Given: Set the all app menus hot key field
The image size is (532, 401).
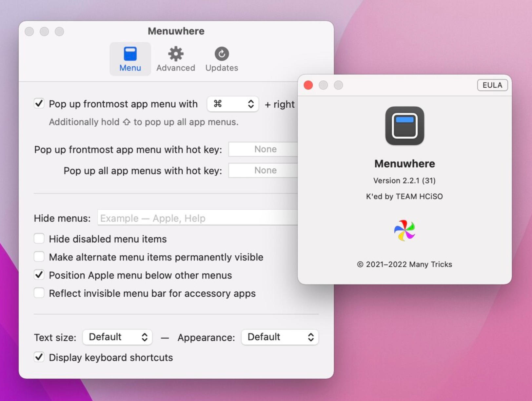Looking at the screenshot, I should pos(263,170).
